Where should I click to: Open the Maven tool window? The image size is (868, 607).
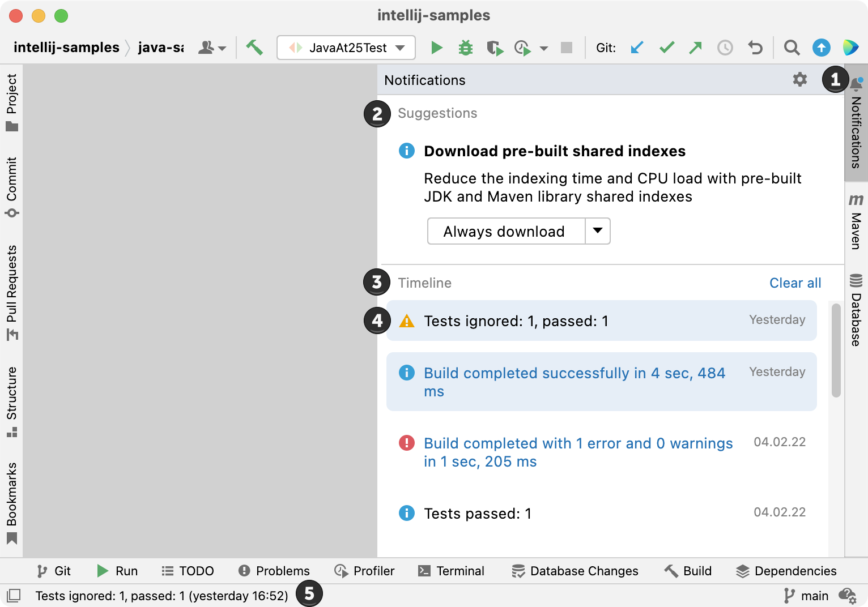point(856,221)
